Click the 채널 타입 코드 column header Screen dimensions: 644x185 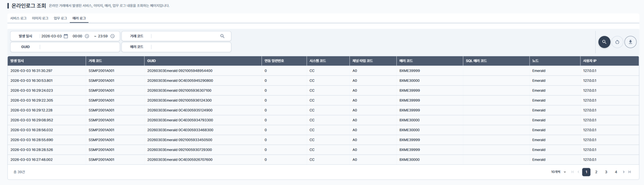(373, 61)
